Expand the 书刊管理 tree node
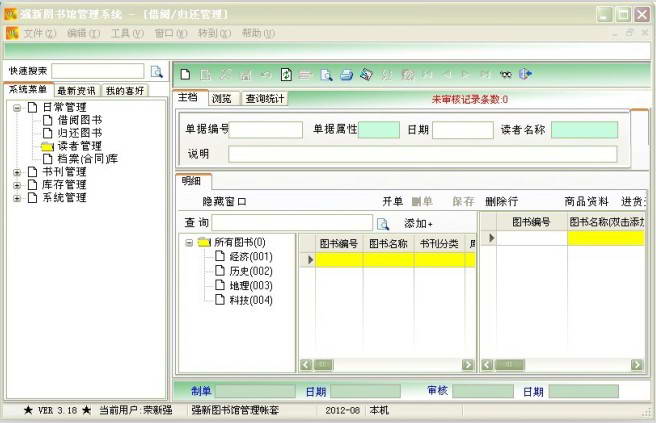This screenshot has width=656, height=423. (x=17, y=172)
